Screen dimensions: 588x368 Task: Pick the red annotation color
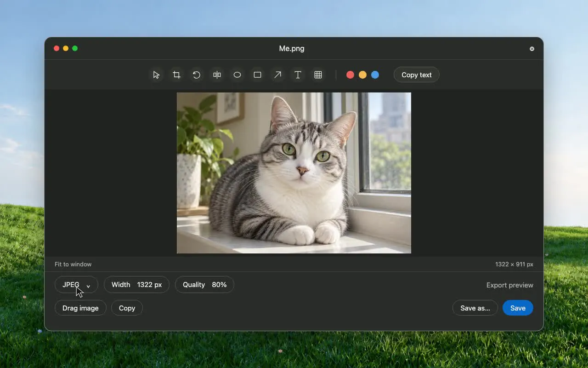click(x=350, y=75)
